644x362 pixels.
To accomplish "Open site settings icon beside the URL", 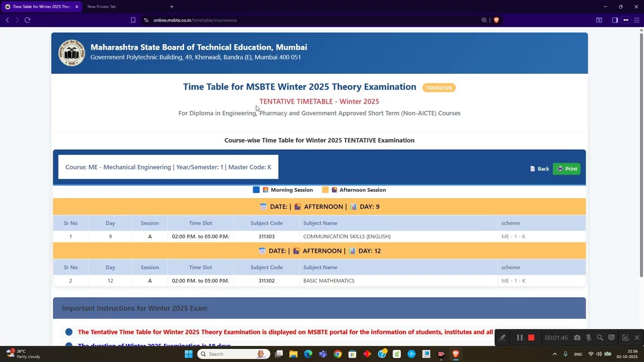I will point(146,20).
